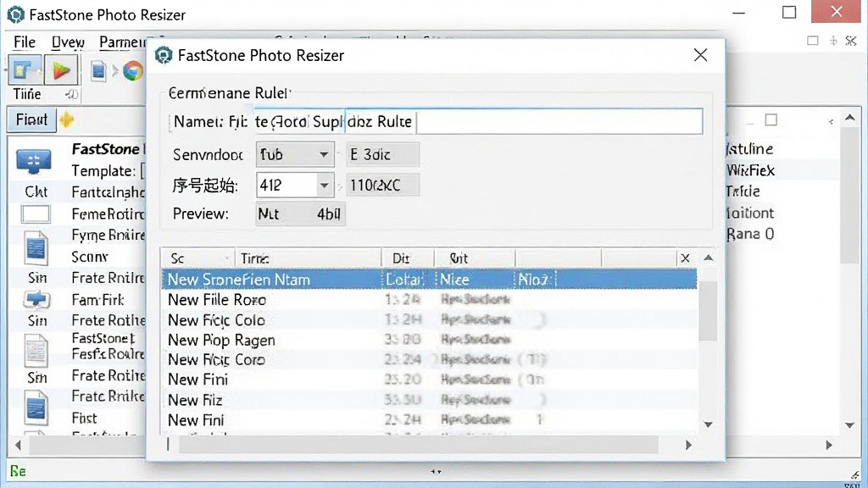Screen dimensions: 868x488
Task: Select row 'New Piop Ragen'
Action: (429, 340)
